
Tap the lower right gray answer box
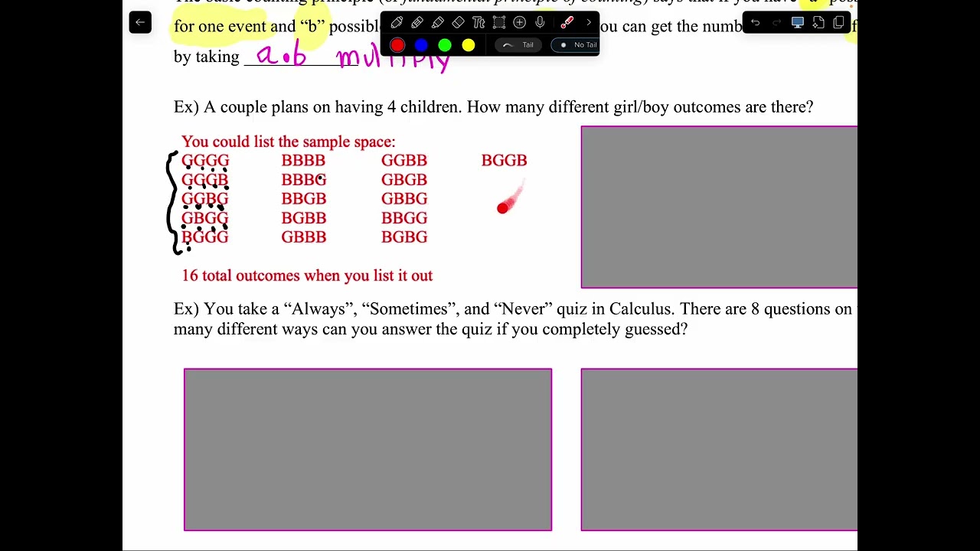[x=719, y=450]
